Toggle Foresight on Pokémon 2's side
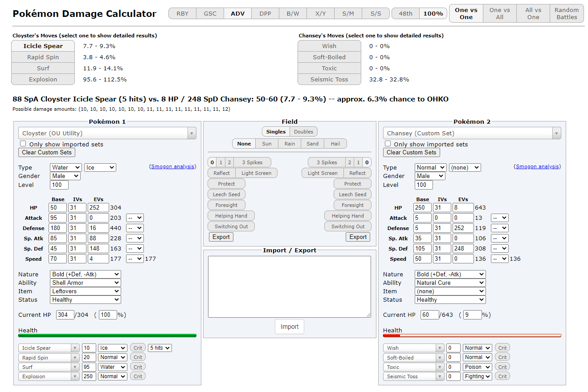The width and height of the screenshot is (588, 392). click(352, 205)
